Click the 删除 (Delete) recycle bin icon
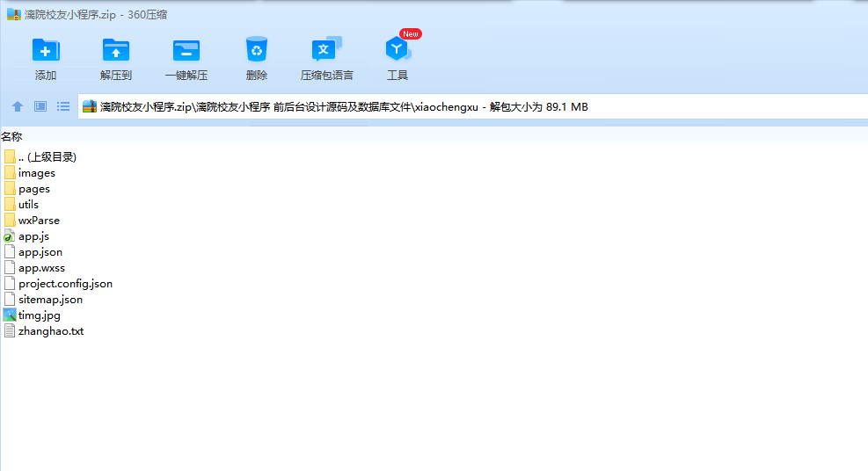 pyautogui.click(x=256, y=49)
